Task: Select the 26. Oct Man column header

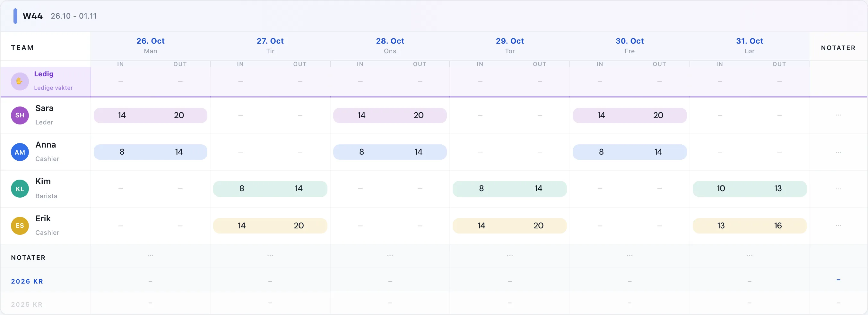Action: [150, 46]
